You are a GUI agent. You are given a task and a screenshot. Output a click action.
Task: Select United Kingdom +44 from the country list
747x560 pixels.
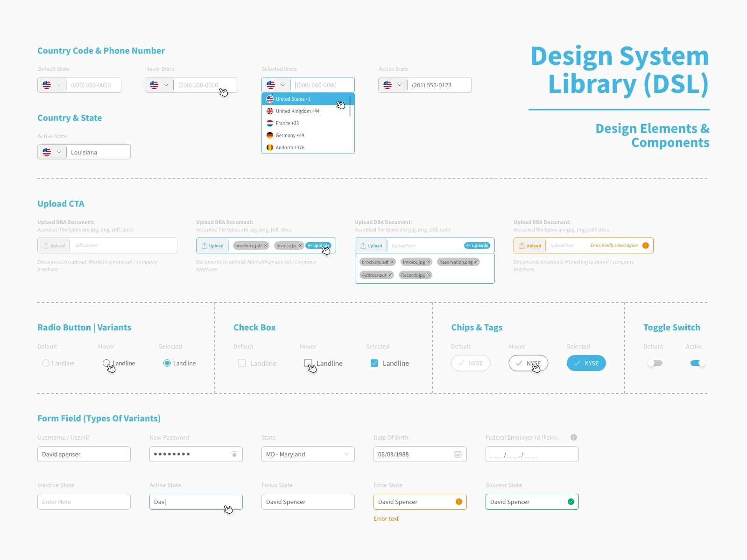point(298,111)
